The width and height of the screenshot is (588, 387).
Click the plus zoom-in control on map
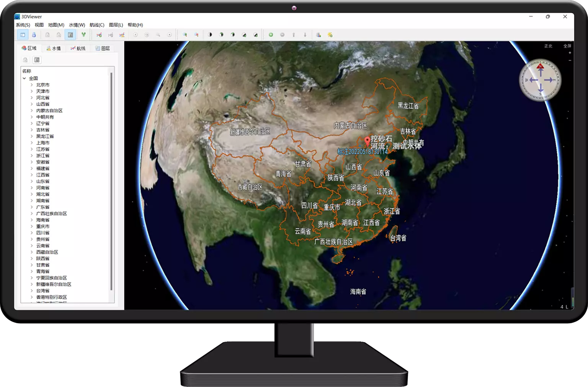tap(570, 53)
